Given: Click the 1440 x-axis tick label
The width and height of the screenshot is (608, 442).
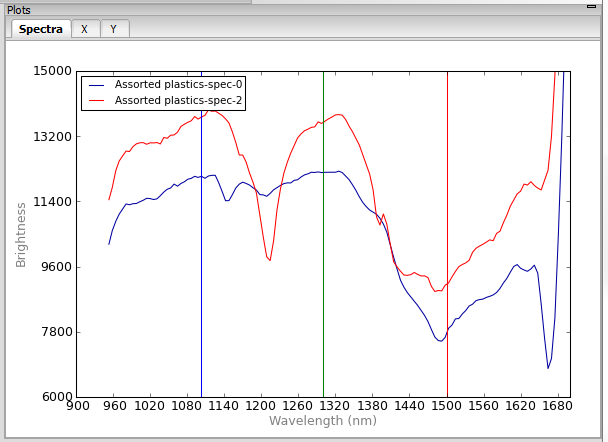Looking at the screenshot, I should tap(409, 406).
